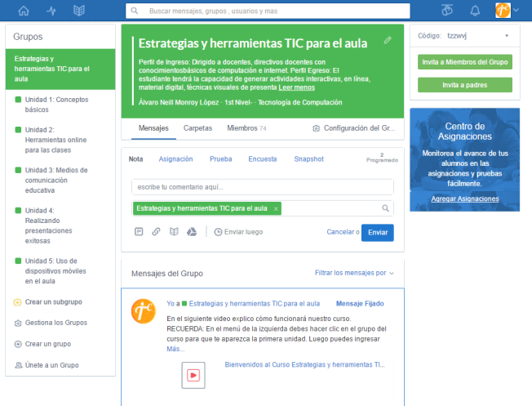Viewport: 532px width, 406px height.
Task: Open the video attachment thumbnail
Action: click(193, 375)
